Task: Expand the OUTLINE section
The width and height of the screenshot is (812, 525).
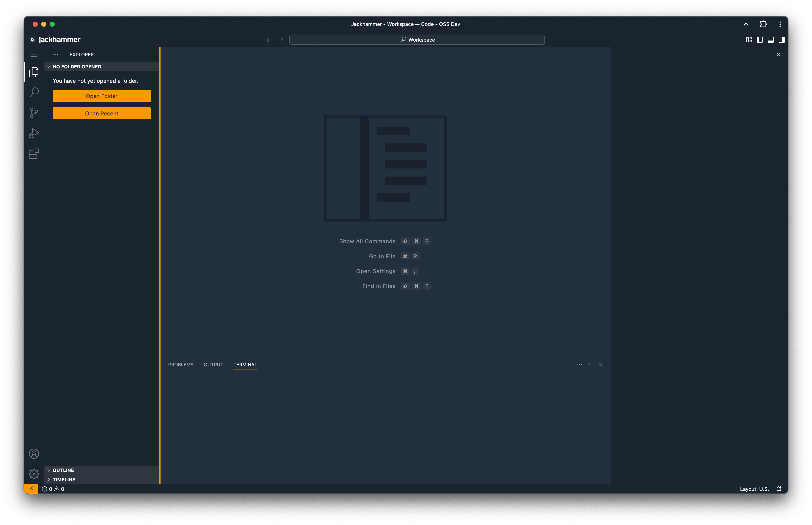Action: point(102,470)
